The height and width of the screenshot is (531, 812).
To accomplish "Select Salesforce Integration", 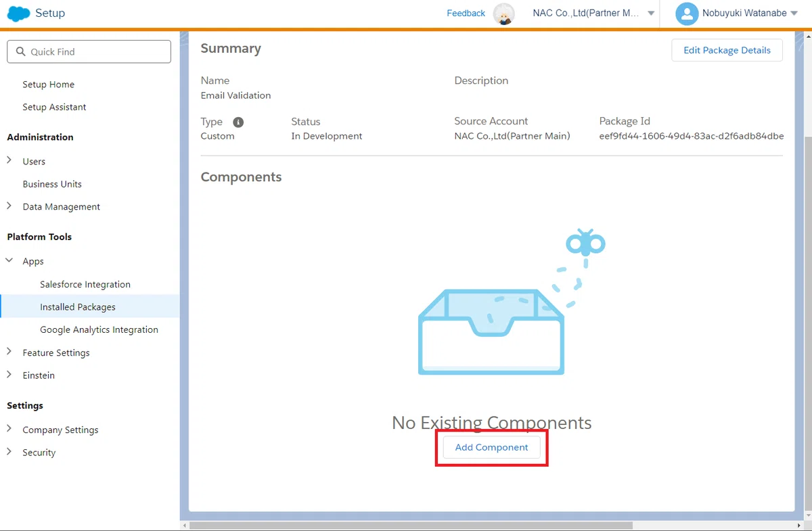I will [x=85, y=284].
